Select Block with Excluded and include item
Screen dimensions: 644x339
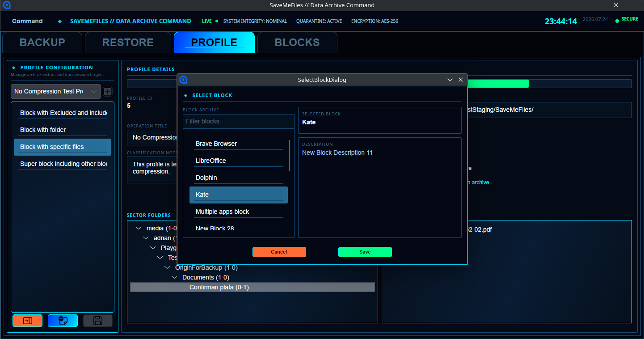pyautogui.click(x=63, y=113)
